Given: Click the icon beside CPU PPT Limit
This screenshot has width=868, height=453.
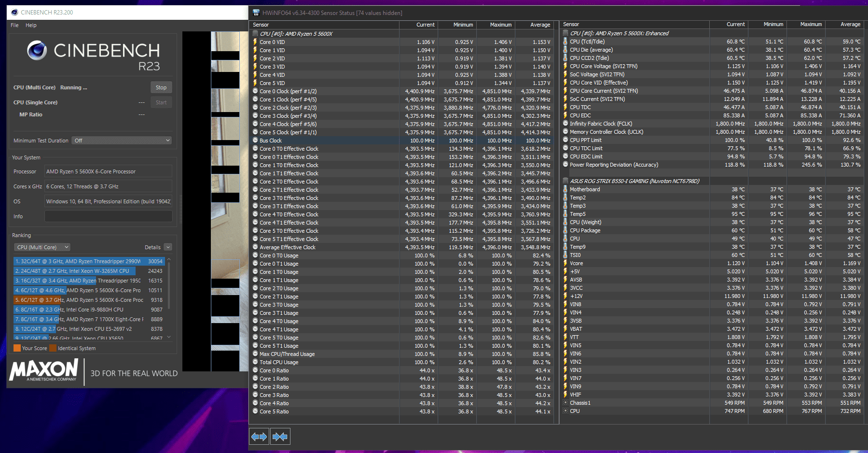Looking at the screenshot, I should [x=565, y=140].
